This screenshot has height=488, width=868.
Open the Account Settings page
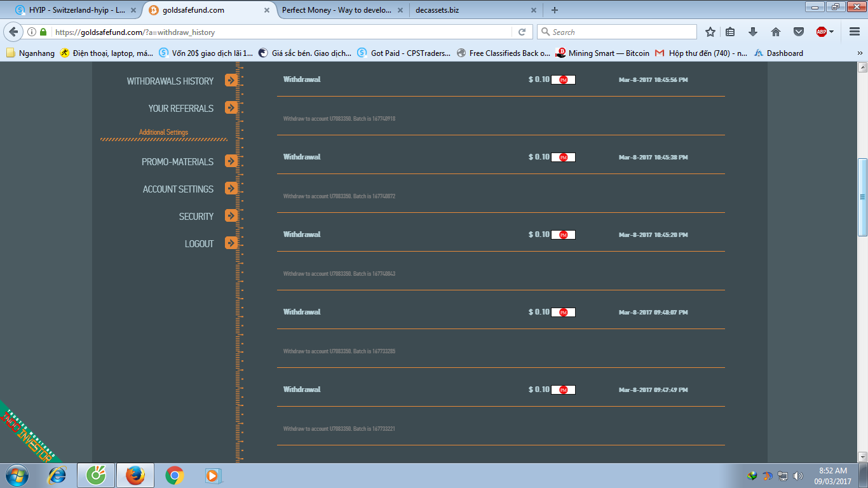(178, 189)
